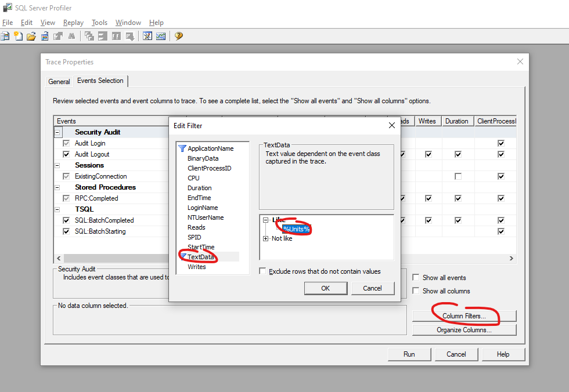Select Reads in the filter column list
This screenshot has width=569, height=392.
196,227
